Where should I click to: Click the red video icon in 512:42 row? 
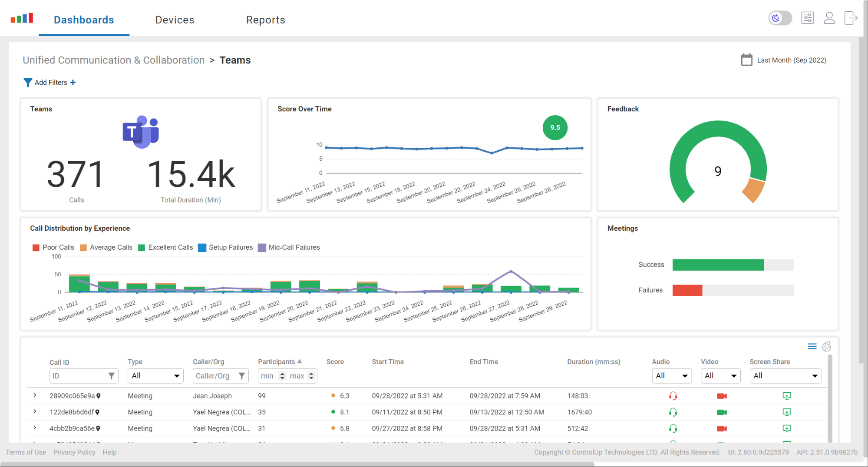pyautogui.click(x=722, y=428)
